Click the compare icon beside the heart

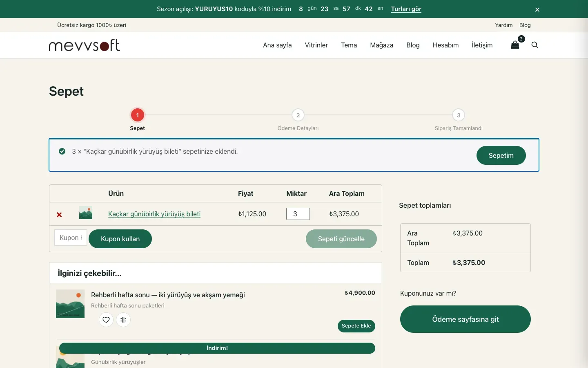click(x=123, y=320)
